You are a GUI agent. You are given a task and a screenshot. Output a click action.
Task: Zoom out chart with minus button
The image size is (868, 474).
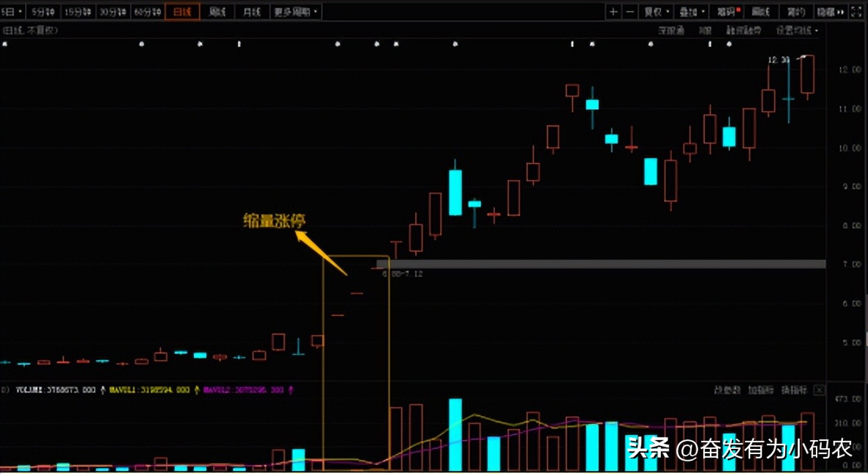pyautogui.click(x=630, y=11)
